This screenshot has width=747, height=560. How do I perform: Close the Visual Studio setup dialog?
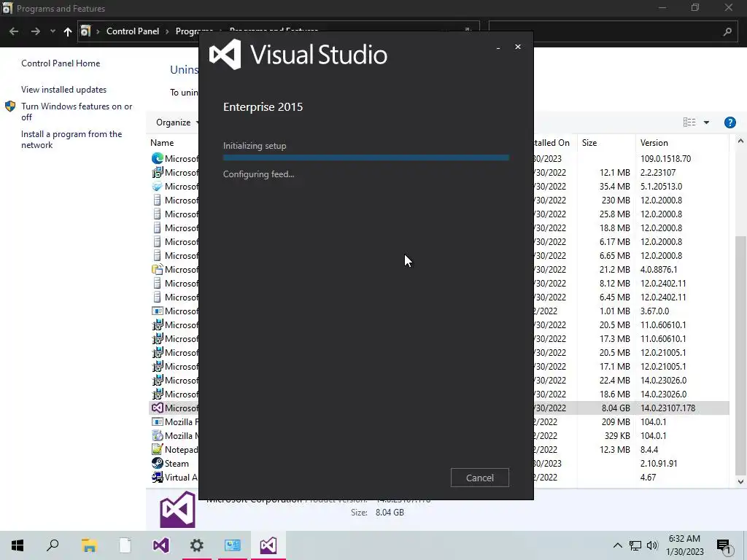click(517, 47)
